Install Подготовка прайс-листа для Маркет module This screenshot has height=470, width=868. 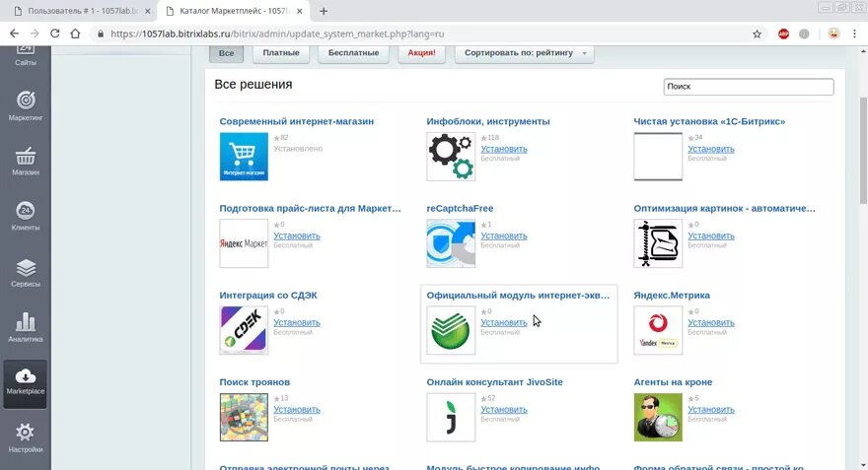pos(297,235)
